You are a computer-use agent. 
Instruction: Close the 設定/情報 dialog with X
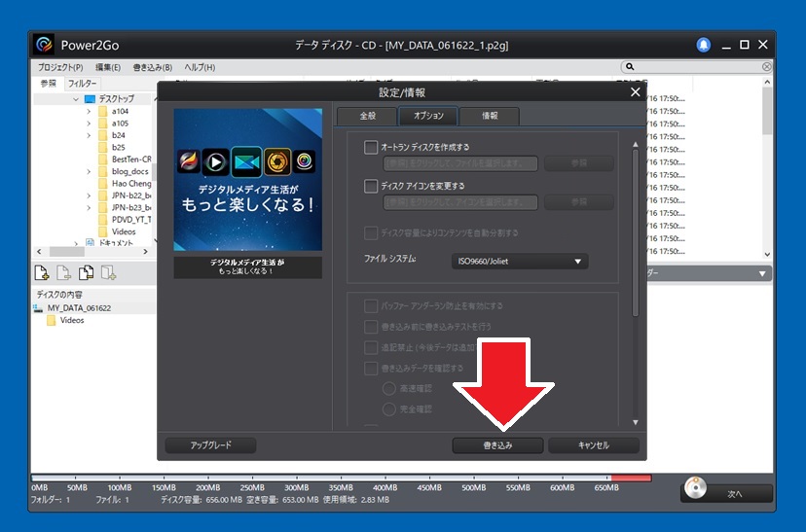pos(636,92)
